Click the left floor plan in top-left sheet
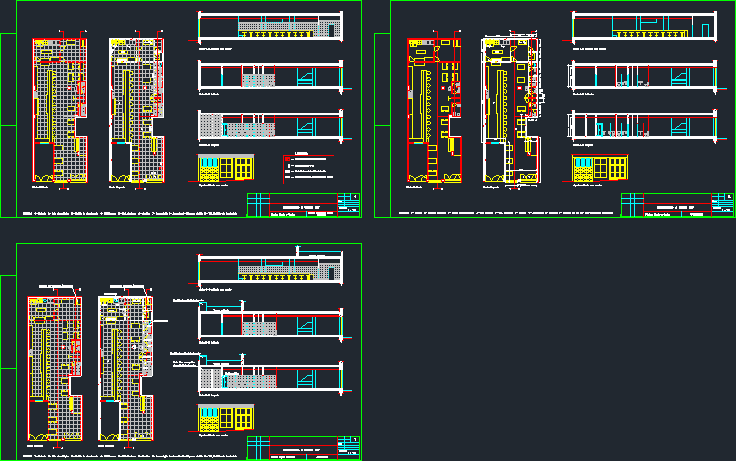The height and width of the screenshot is (461, 736). [x=58, y=110]
